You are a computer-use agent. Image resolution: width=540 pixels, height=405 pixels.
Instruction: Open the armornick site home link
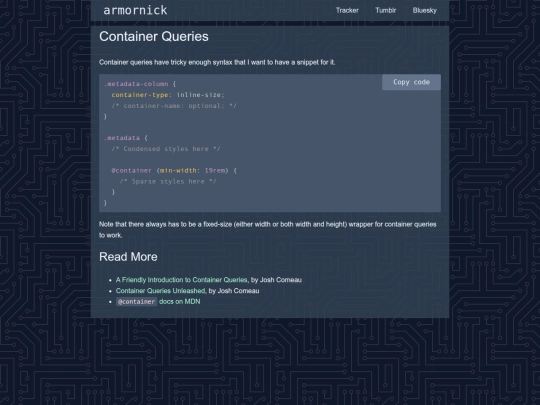click(x=135, y=10)
